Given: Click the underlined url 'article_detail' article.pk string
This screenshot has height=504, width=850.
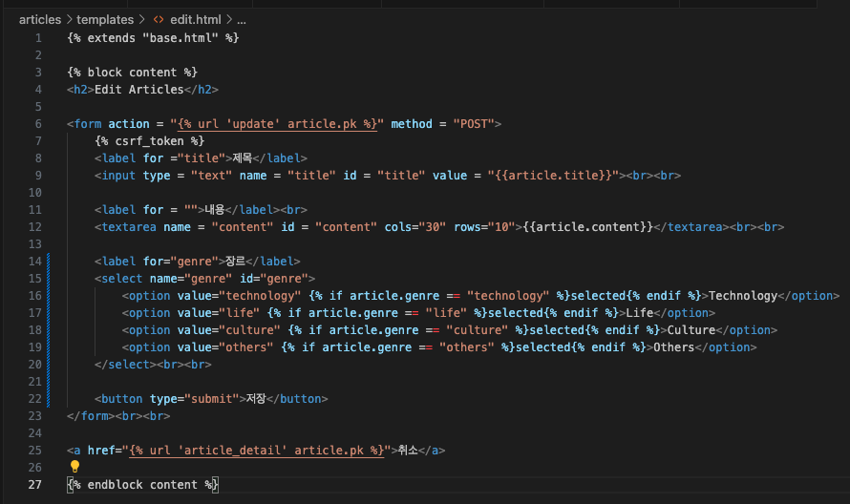Looking at the screenshot, I should point(256,451).
